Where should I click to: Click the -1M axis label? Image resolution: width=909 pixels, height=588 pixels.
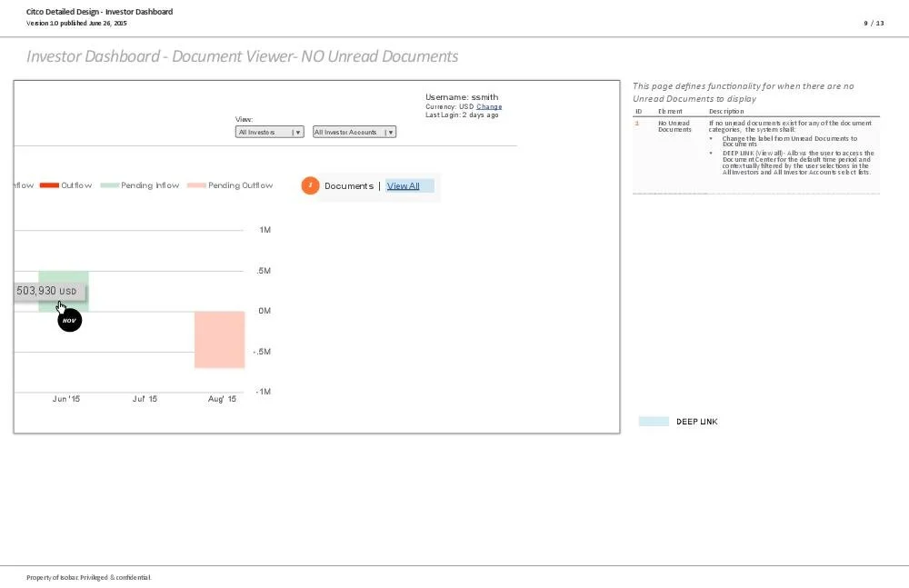point(264,392)
